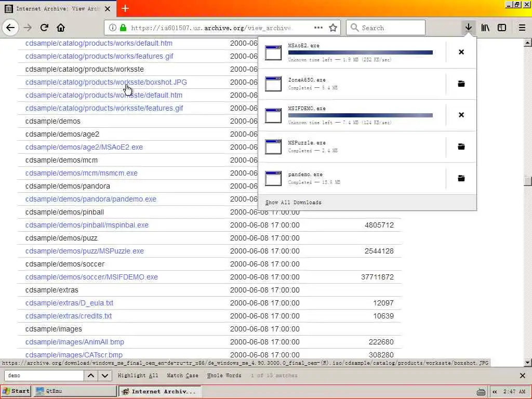Close the Internet Archive tab
Viewport: 532px width, 399px height.
(x=108, y=8)
